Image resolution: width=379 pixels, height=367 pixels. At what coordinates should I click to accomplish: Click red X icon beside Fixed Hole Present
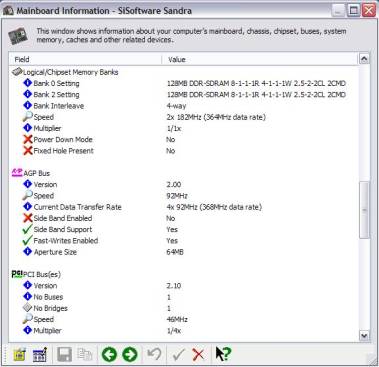pyautogui.click(x=28, y=151)
